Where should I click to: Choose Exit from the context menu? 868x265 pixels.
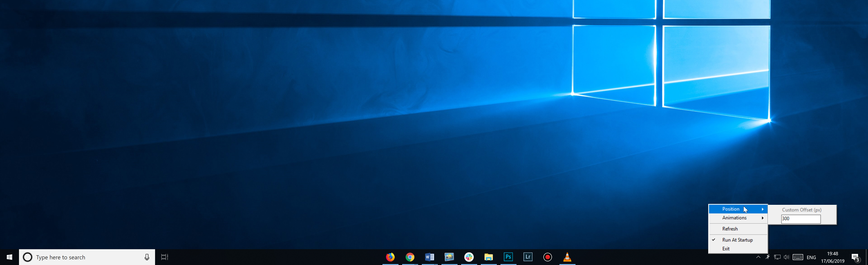(x=726, y=248)
